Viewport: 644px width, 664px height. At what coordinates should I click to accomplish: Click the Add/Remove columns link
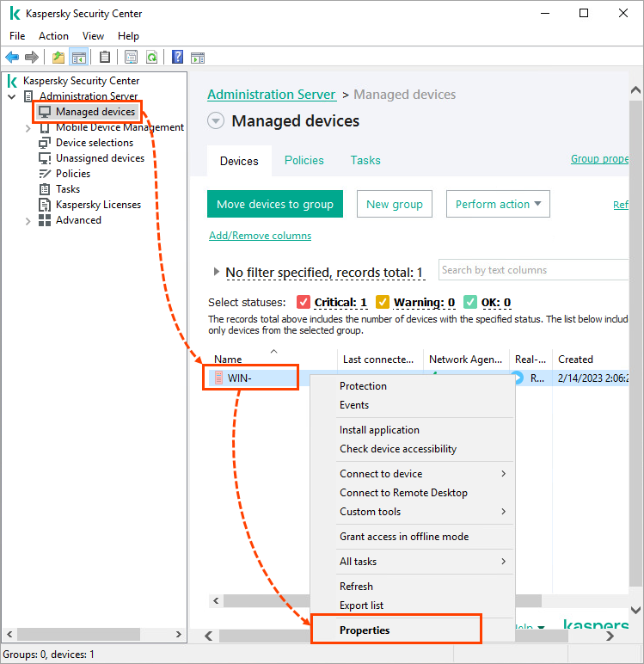click(x=261, y=236)
